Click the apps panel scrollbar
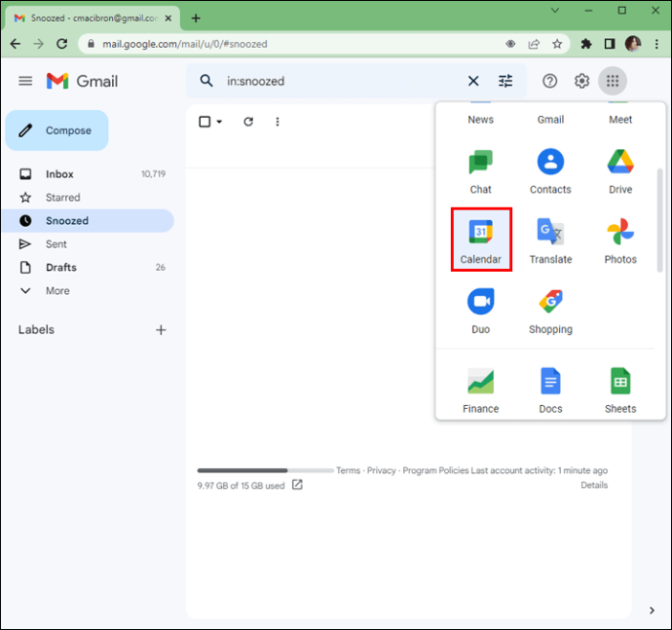Image resolution: width=672 pixels, height=630 pixels. [x=660, y=220]
